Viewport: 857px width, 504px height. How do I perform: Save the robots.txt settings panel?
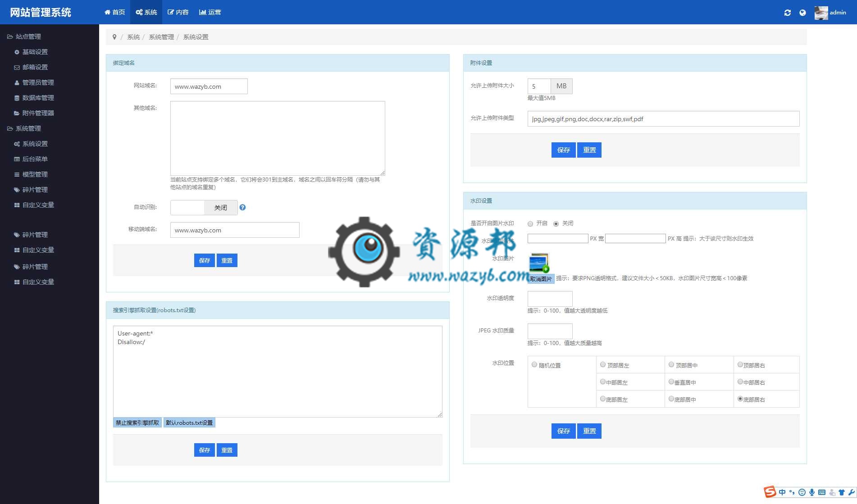tap(205, 450)
